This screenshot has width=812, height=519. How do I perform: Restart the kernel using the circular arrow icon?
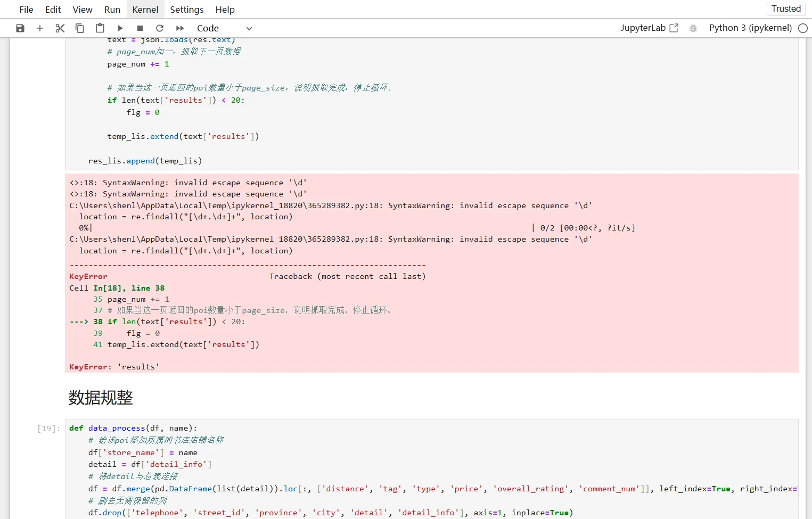[x=160, y=28]
